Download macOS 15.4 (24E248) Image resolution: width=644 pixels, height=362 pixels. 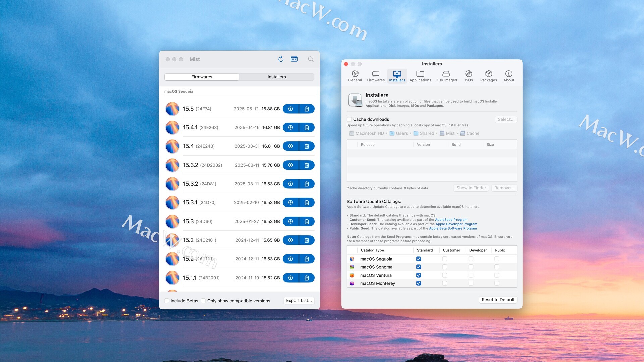click(x=291, y=146)
